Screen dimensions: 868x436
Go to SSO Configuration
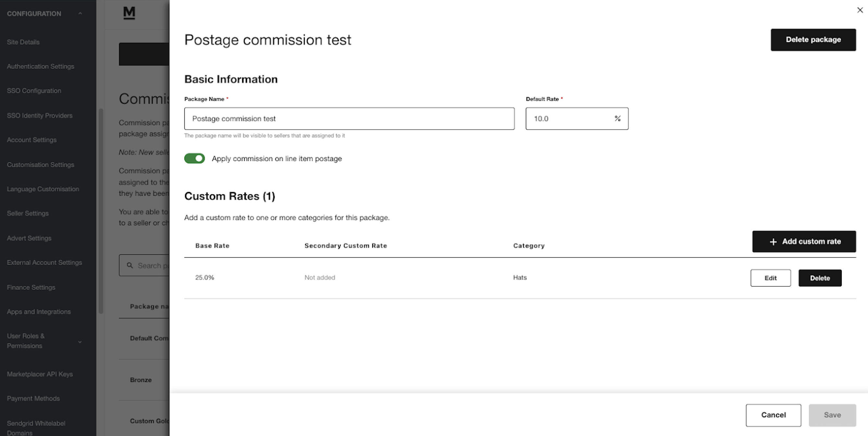pos(34,91)
